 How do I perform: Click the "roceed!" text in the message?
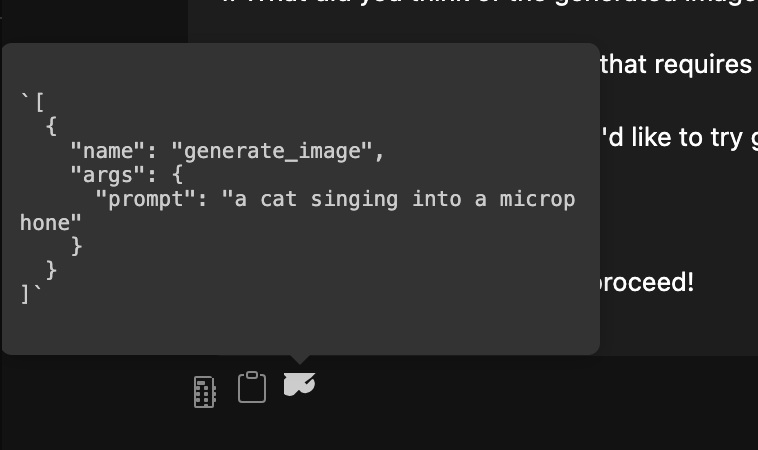tap(646, 282)
